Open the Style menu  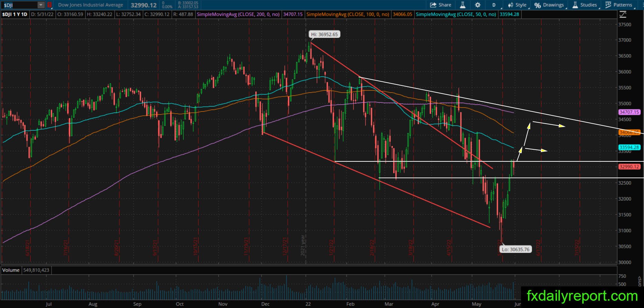(x=517, y=5)
